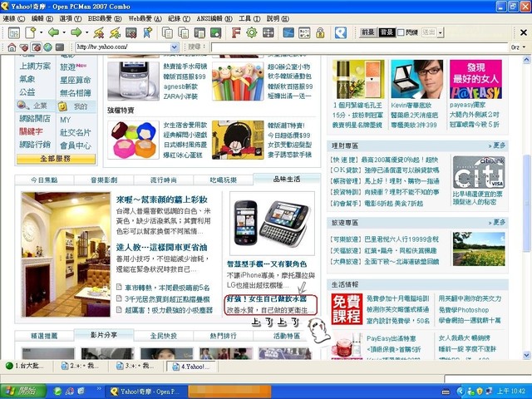Open the 連線 menu
Image resolution: width=532 pixels, height=399 pixels.
pos(14,18)
